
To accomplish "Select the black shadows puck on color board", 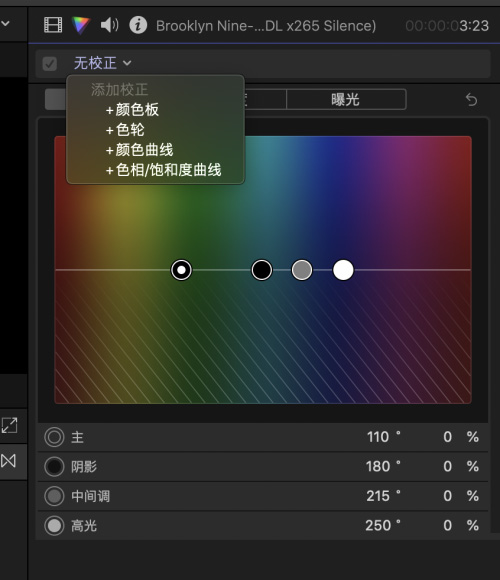I will pos(262,270).
